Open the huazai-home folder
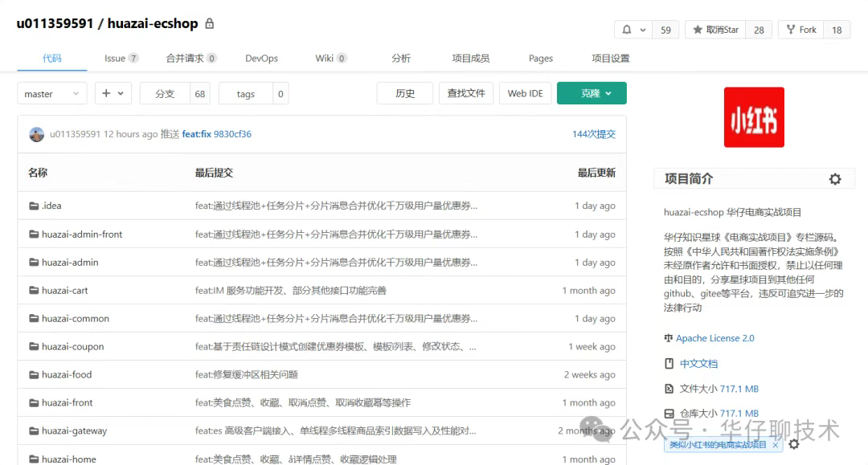The height and width of the screenshot is (465, 868). pyautogui.click(x=68, y=459)
